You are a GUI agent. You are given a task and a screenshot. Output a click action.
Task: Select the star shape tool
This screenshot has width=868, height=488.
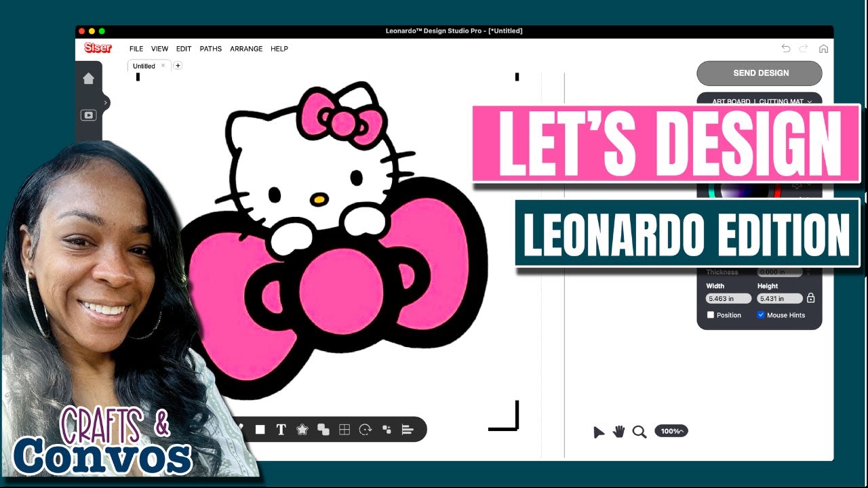coord(302,429)
